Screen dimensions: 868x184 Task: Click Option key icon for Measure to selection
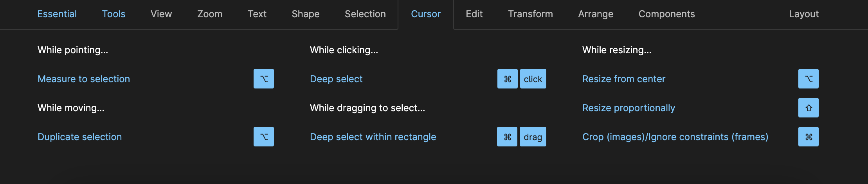[264, 79]
